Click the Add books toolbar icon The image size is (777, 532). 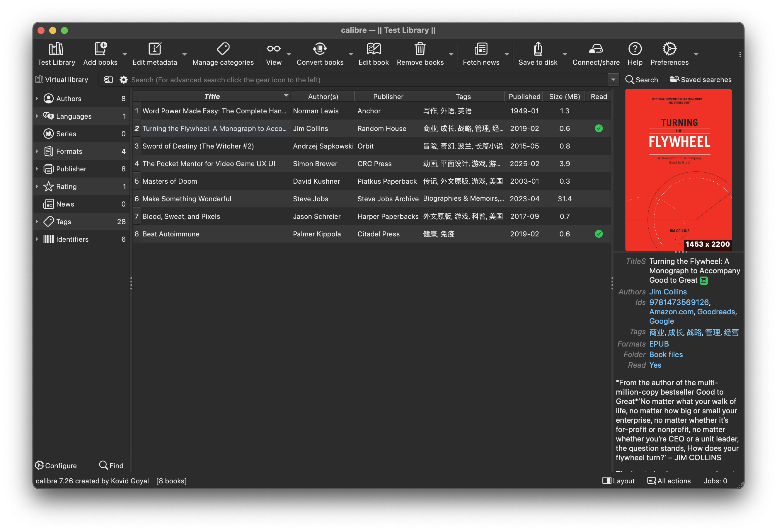pos(100,49)
